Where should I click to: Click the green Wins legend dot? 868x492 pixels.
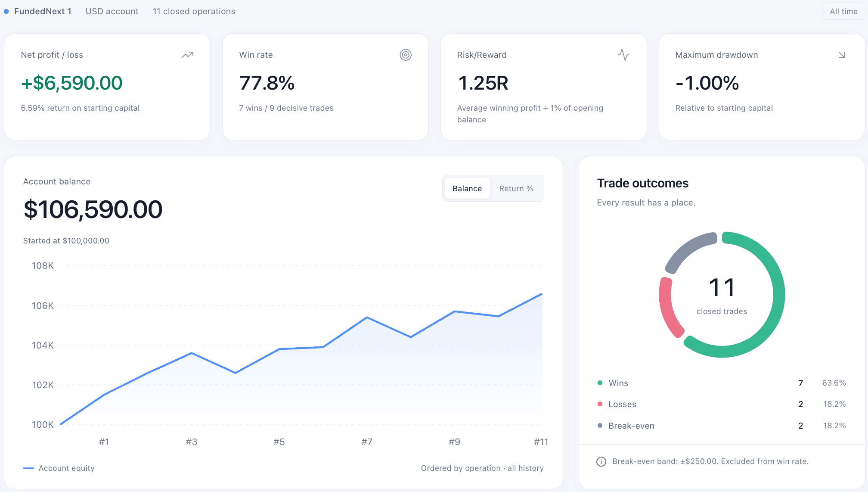tap(600, 383)
